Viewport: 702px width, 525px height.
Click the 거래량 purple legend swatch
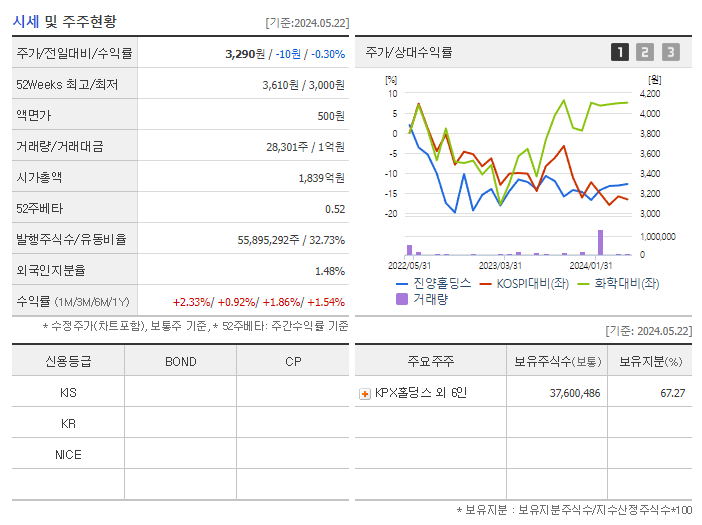pyautogui.click(x=402, y=299)
